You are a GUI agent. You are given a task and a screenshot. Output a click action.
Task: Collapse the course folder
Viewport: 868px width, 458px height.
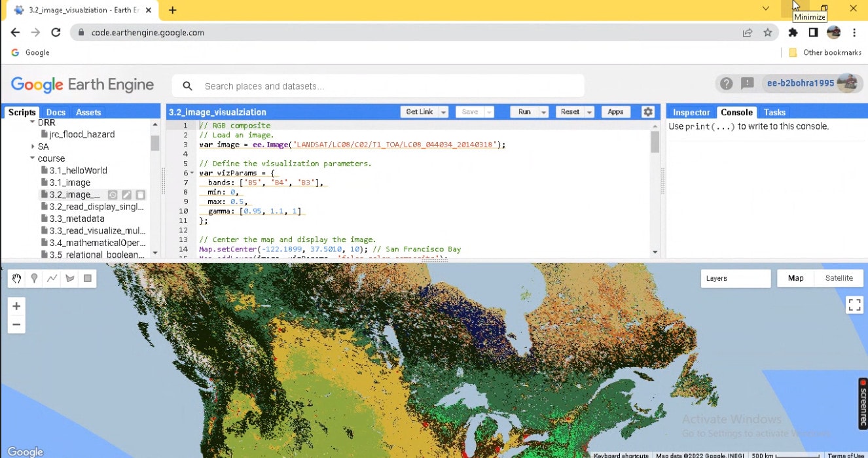pos(32,158)
